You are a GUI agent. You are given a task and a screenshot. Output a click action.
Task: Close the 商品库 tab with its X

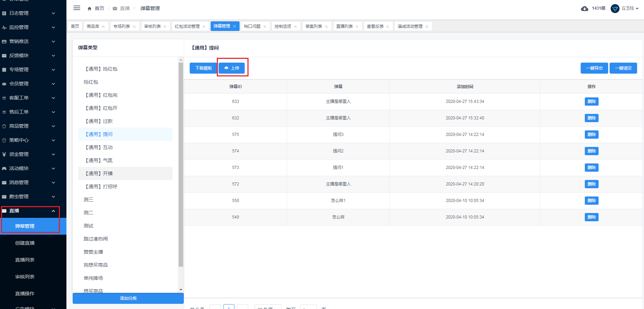point(103,26)
